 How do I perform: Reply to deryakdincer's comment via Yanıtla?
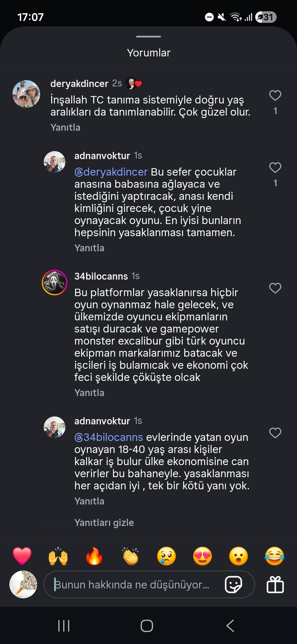(65, 127)
